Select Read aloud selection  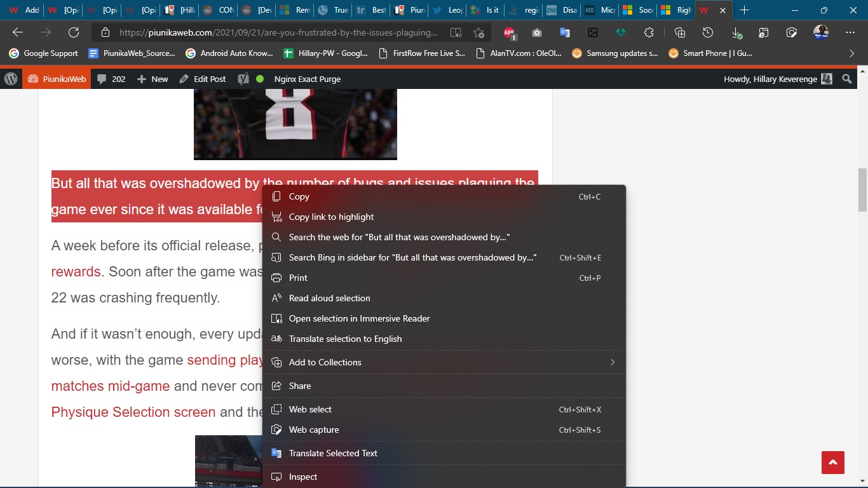[444, 299]
